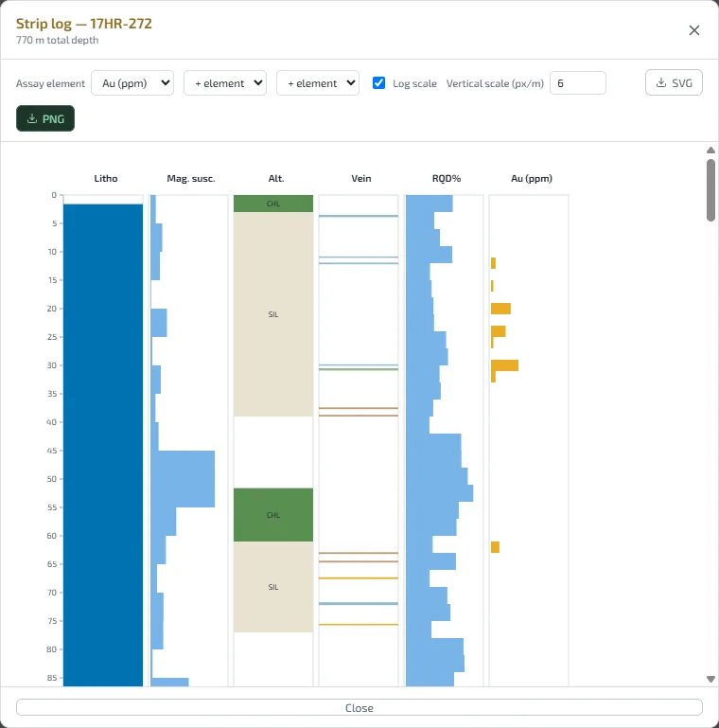Click the blue Litho interval bar
Viewport: 719px width, 728px height.
click(x=103, y=445)
